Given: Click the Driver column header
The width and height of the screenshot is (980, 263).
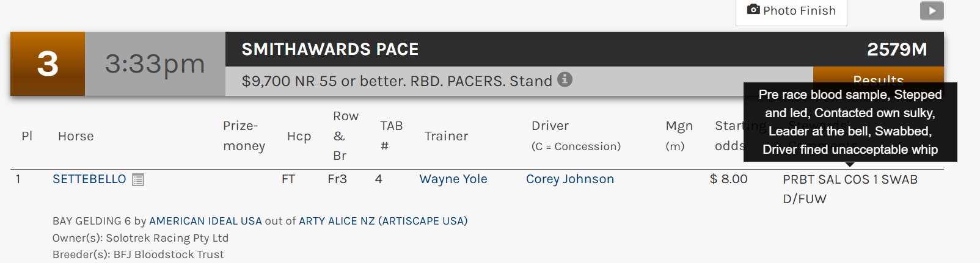Looking at the screenshot, I should click(550, 126).
